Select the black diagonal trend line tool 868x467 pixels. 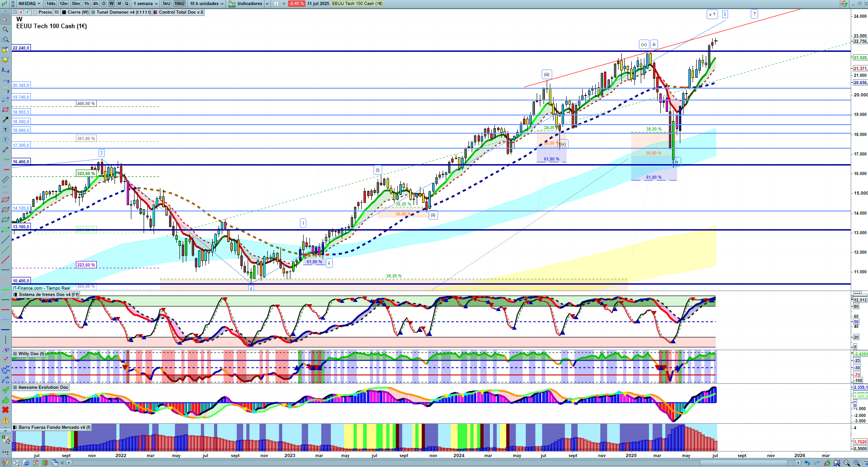(x=5, y=240)
